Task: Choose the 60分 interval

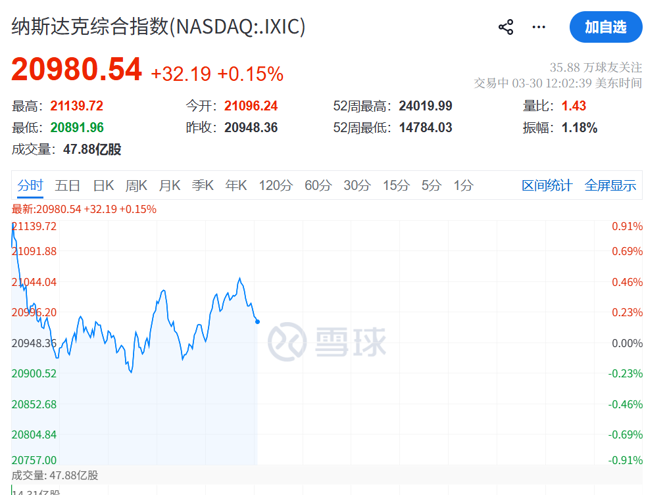Action: point(318,185)
